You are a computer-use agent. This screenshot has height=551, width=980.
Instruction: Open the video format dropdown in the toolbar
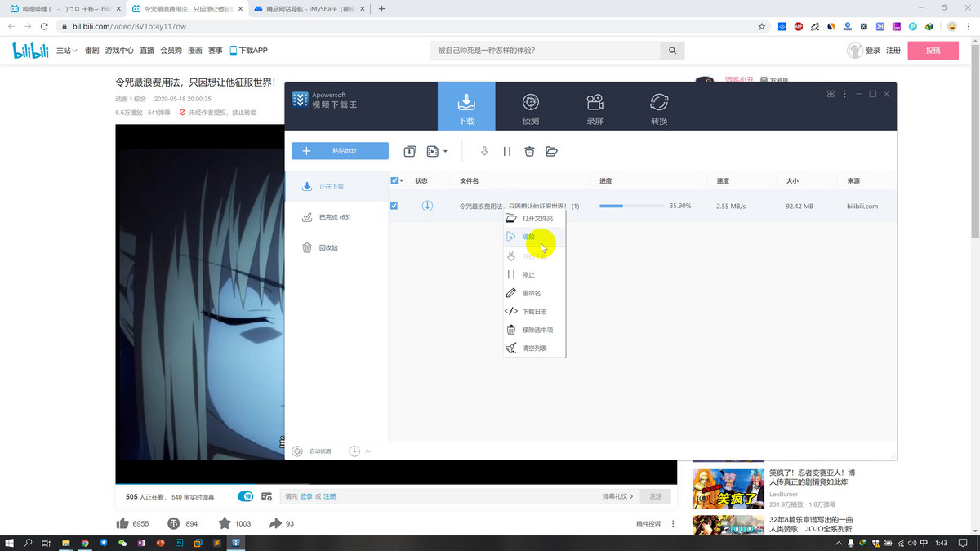pyautogui.click(x=438, y=151)
